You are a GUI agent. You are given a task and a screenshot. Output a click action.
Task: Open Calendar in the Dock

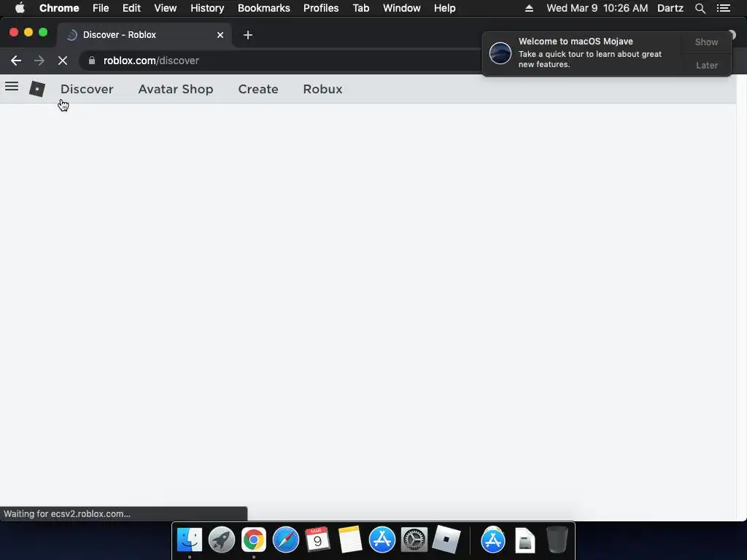click(317, 540)
